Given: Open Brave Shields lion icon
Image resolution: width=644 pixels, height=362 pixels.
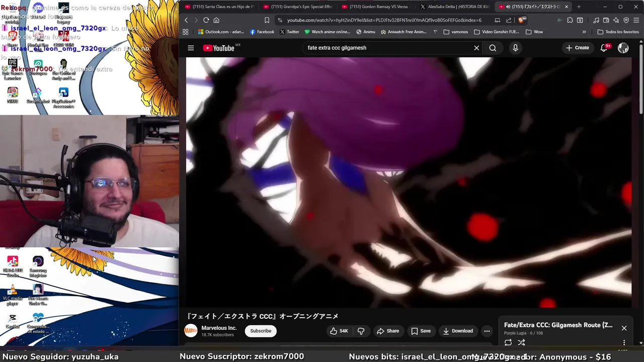Looking at the screenshot, I should click(x=522, y=20).
